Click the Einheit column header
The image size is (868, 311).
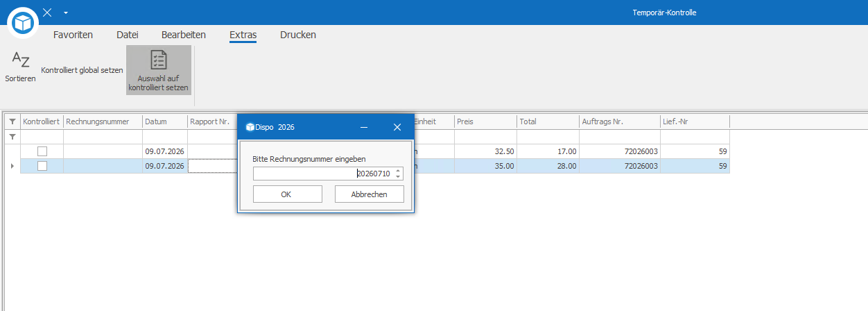434,121
